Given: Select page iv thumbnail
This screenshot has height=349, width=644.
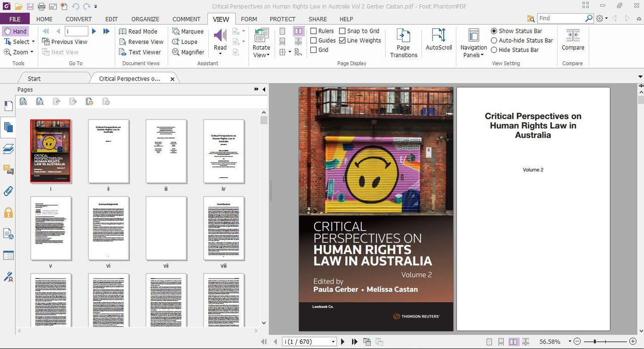Looking at the screenshot, I should pos(223,151).
